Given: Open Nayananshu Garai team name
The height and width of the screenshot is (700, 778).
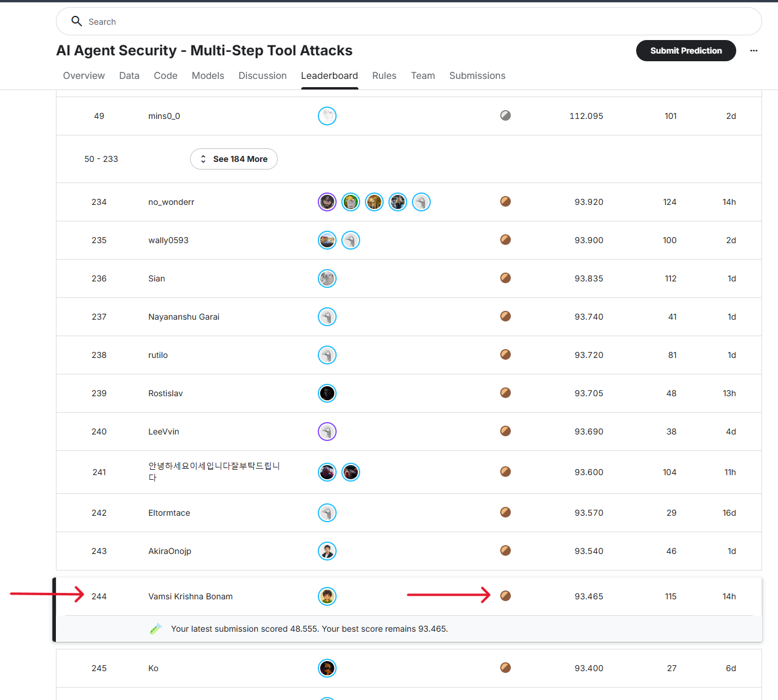Looking at the screenshot, I should 184,317.
